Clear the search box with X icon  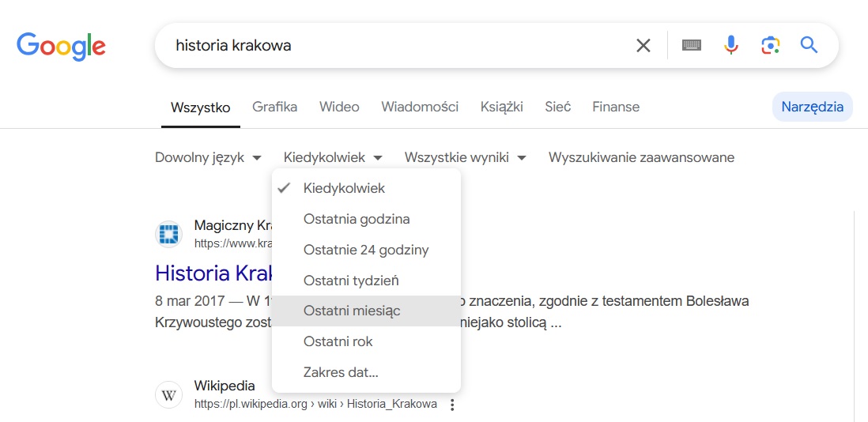click(643, 45)
